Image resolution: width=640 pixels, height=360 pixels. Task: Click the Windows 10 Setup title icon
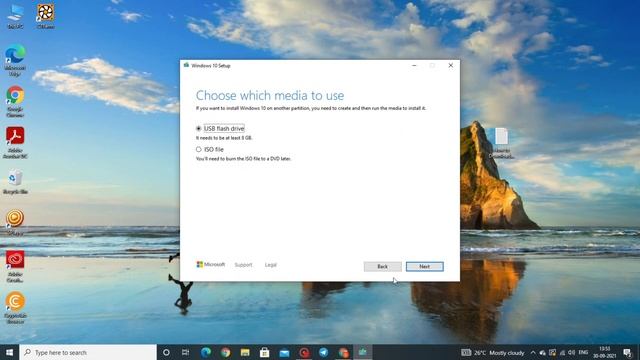pos(186,65)
